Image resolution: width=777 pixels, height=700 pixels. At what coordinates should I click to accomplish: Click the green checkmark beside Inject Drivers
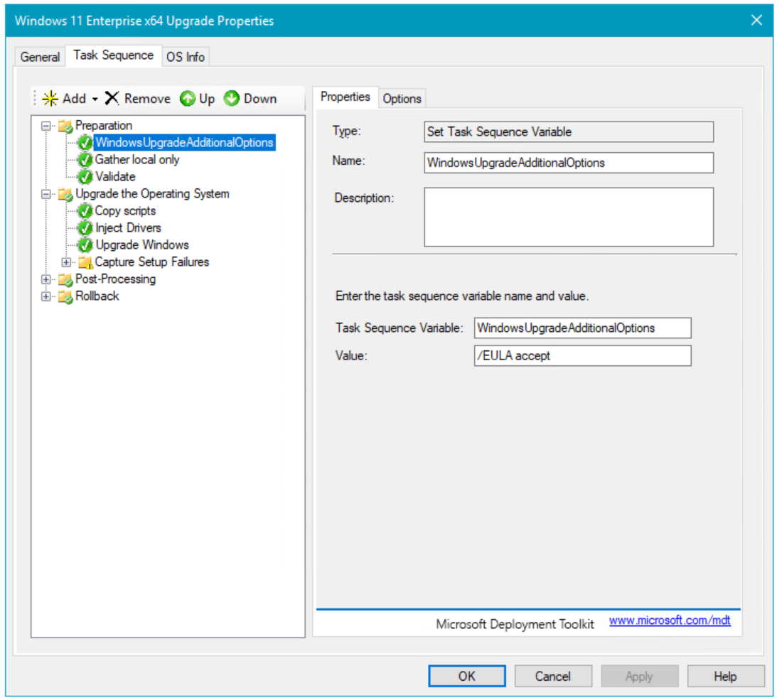click(x=85, y=228)
